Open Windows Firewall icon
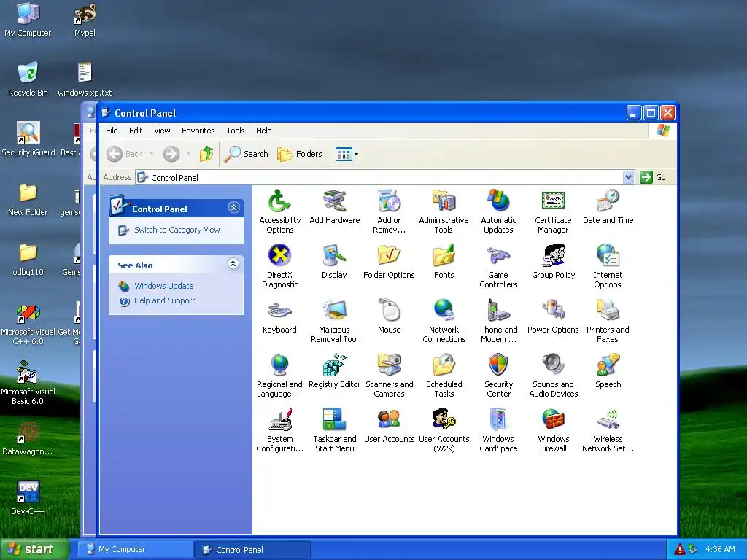This screenshot has height=560, width=747. coord(553,420)
